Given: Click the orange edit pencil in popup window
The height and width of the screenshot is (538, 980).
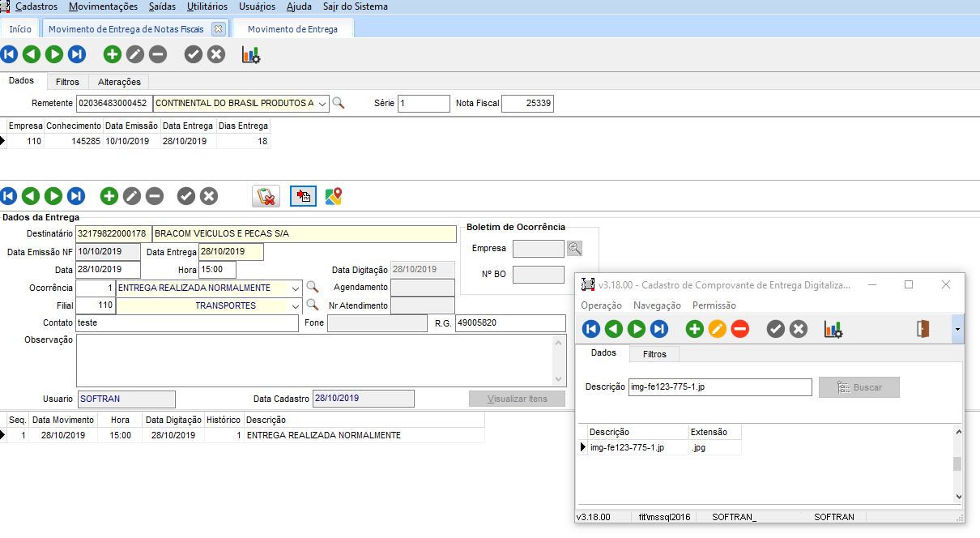Looking at the screenshot, I should tap(718, 329).
